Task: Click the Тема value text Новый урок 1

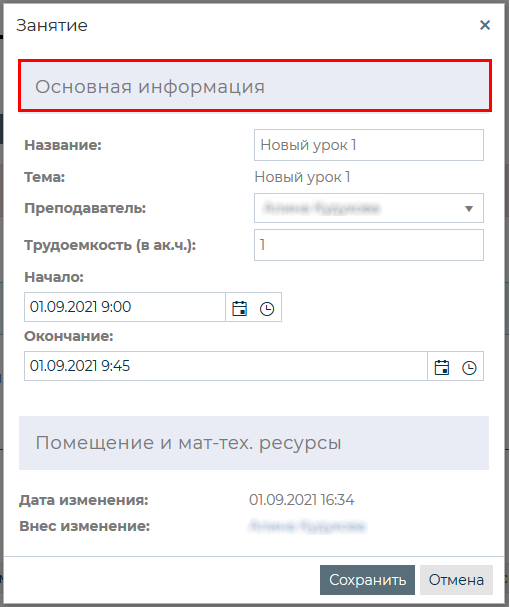Action: click(x=302, y=177)
